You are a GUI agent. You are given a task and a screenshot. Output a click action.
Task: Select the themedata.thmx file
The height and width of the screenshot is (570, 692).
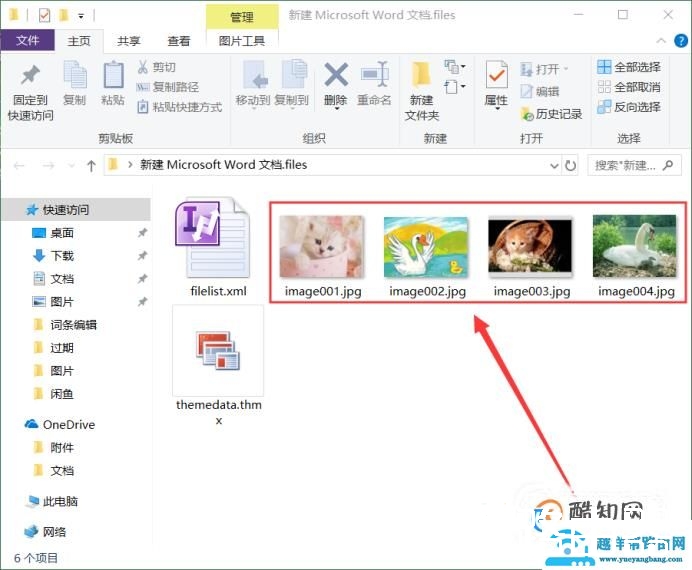click(x=218, y=366)
